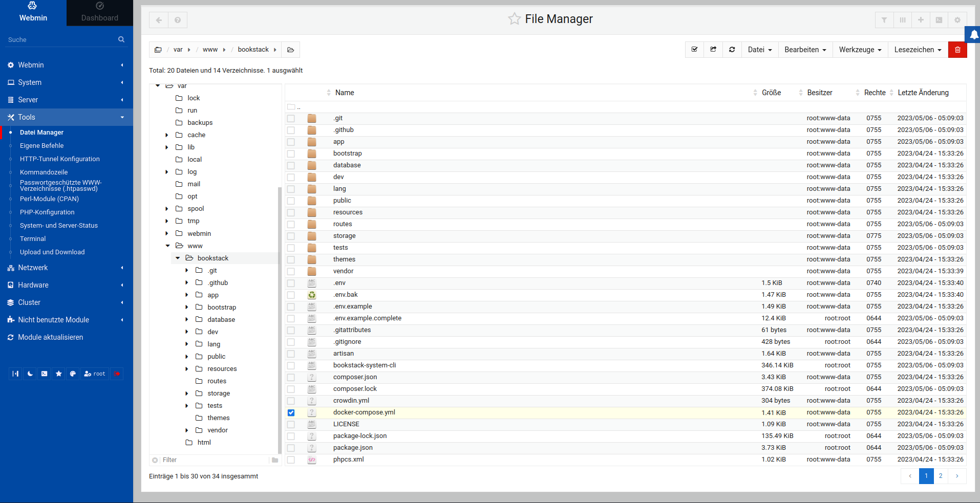Open the Werkzeuge dropdown menu
This screenshot has height=503, width=980.
860,50
